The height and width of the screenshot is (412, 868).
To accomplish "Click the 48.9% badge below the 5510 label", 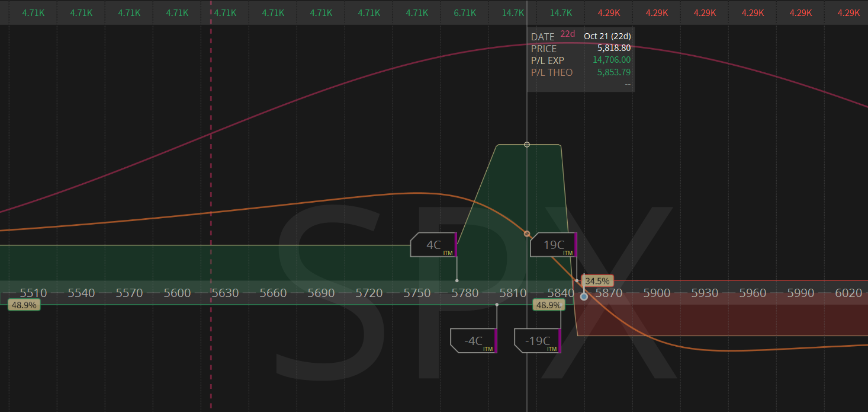I will click(x=24, y=305).
